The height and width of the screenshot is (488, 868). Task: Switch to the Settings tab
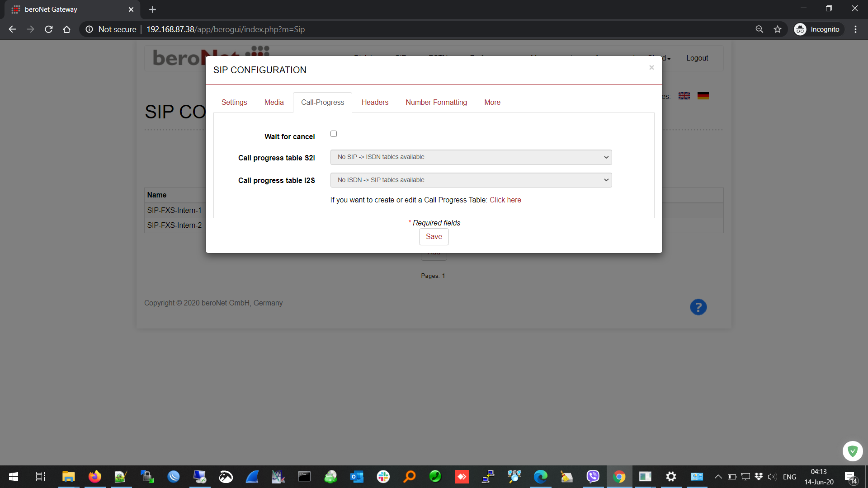234,103
